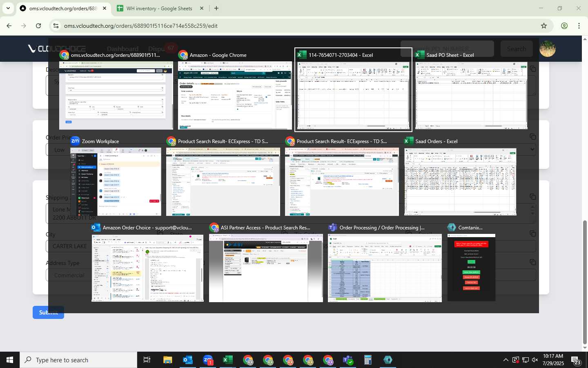Close the WH inventory tab
588x368 pixels.
coord(202,8)
